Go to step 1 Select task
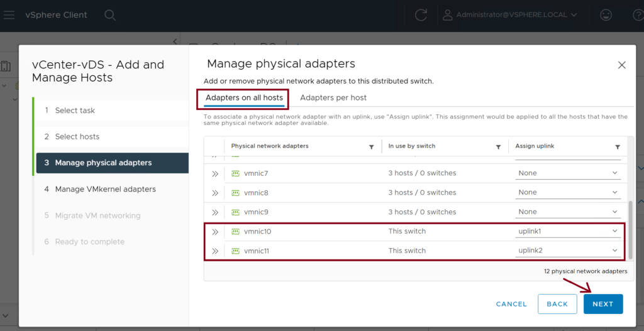Screen dimensions: 644x331 click(112, 111)
